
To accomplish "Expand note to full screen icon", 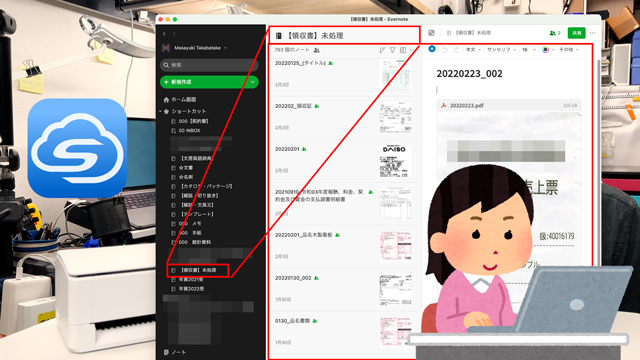I will point(431,33).
